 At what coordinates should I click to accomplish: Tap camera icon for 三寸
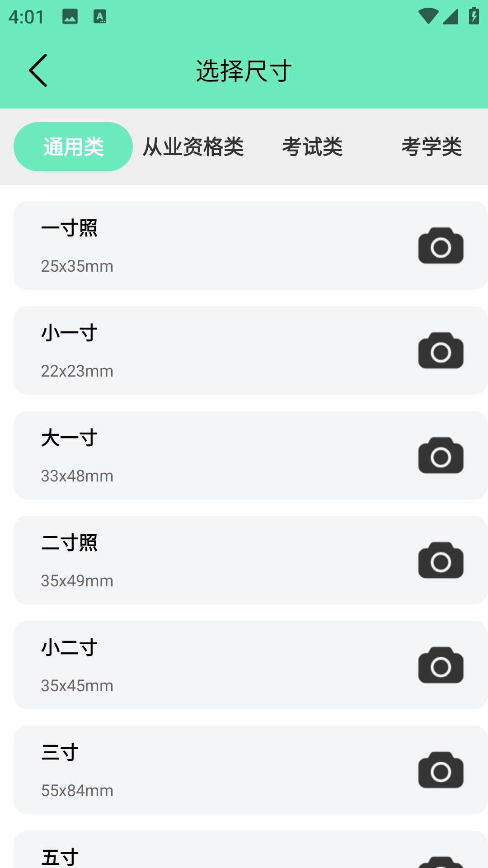tap(441, 770)
